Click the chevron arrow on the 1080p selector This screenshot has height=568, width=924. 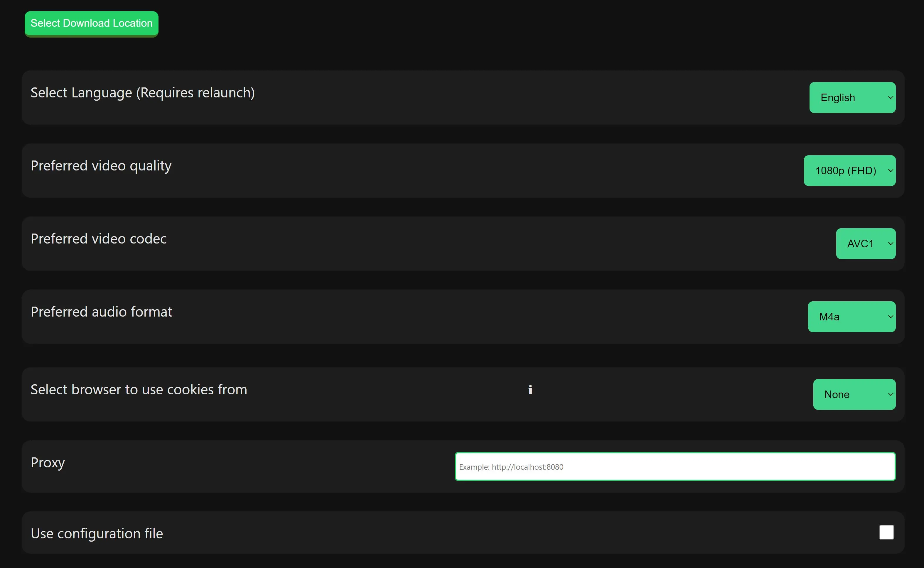(890, 170)
